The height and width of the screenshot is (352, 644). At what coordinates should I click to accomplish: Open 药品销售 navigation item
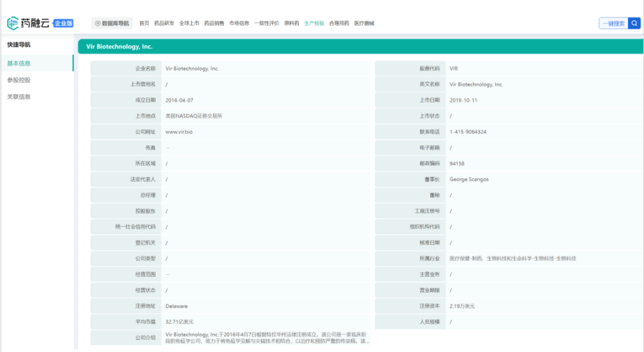pos(214,23)
